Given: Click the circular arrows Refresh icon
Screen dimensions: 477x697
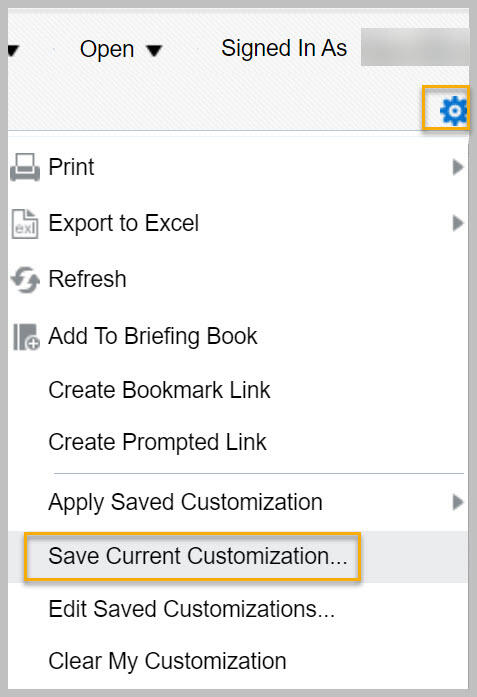Looking at the screenshot, I should (25, 280).
